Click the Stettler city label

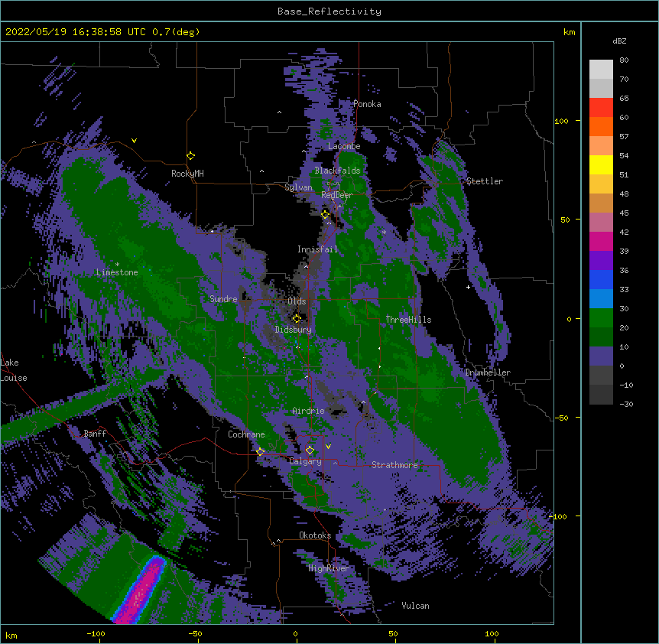pyautogui.click(x=485, y=181)
